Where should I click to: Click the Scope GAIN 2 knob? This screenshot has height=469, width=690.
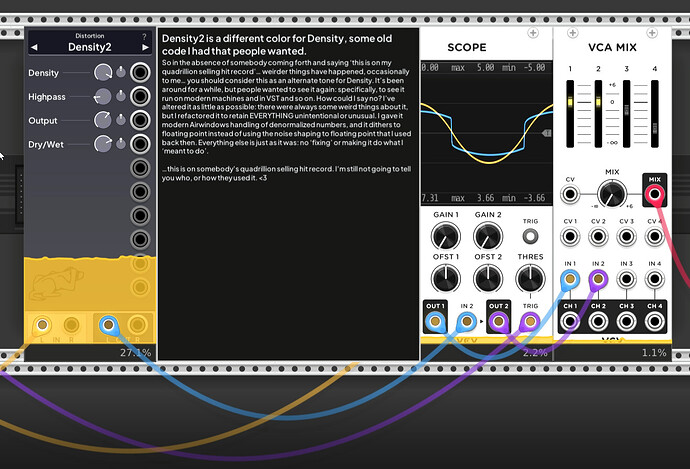click(488, 236)
